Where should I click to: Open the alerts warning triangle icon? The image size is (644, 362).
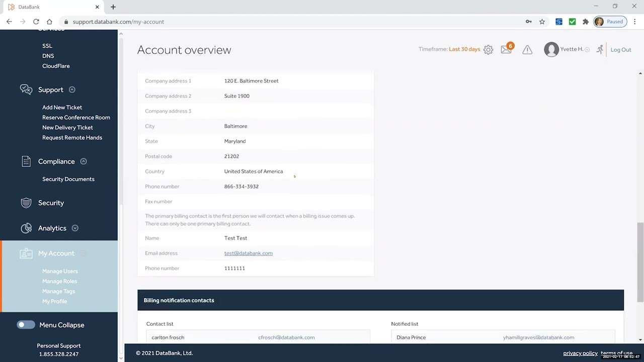pyautogui.click(x=527, y=49)
